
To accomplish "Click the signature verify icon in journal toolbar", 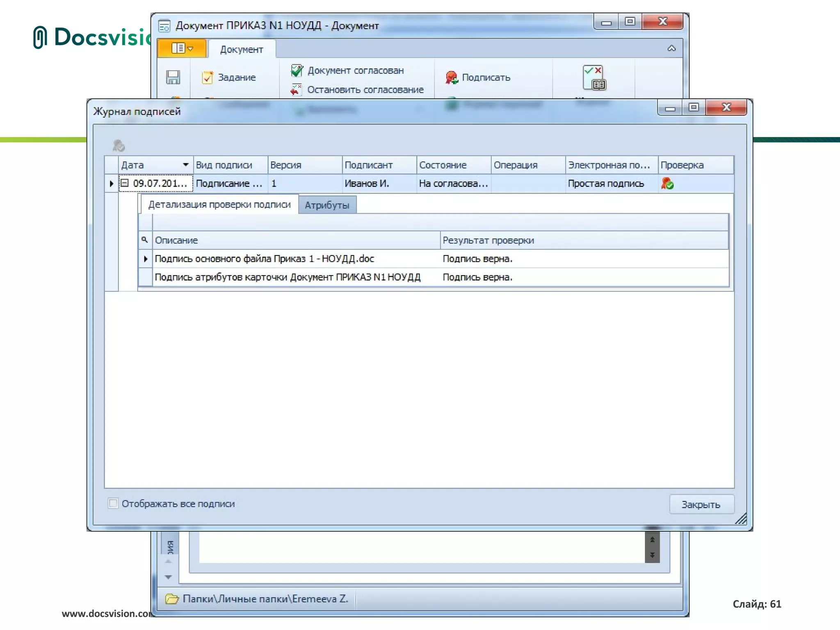I will 119,146.
